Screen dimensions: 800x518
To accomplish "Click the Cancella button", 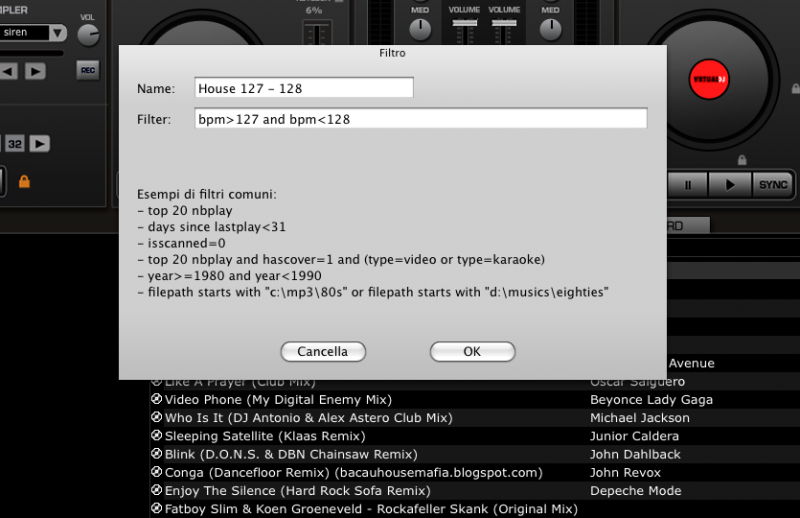I will coord(323,352).
